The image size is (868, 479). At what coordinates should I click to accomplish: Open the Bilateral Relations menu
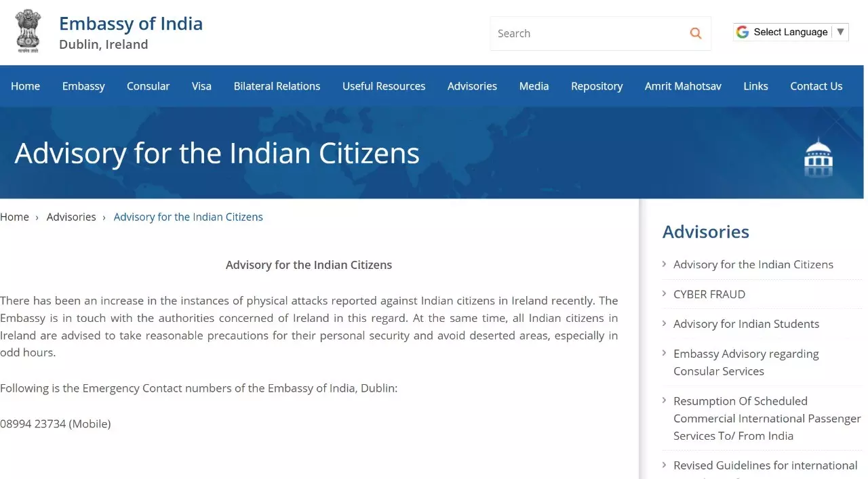pos(277,86)
